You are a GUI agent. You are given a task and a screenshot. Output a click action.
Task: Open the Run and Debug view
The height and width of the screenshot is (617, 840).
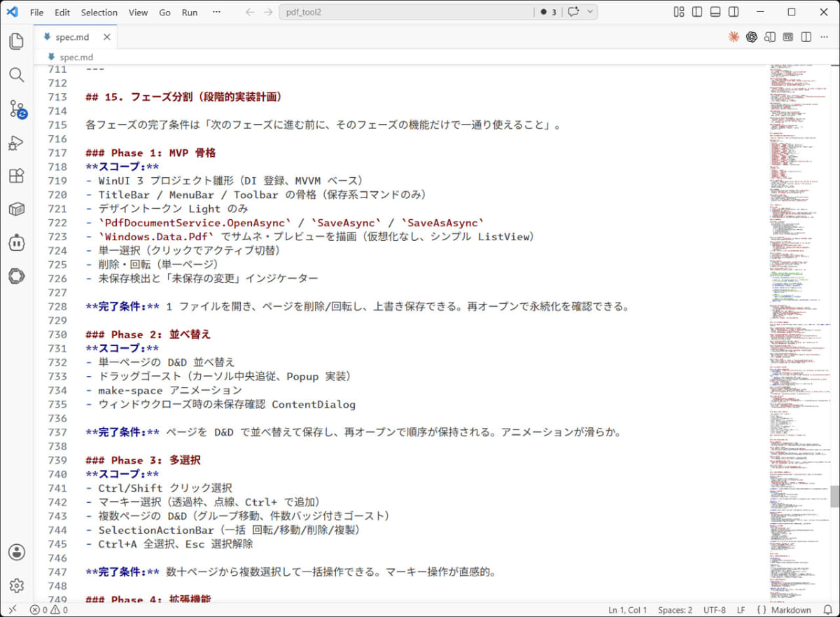(x=16, y=142)
